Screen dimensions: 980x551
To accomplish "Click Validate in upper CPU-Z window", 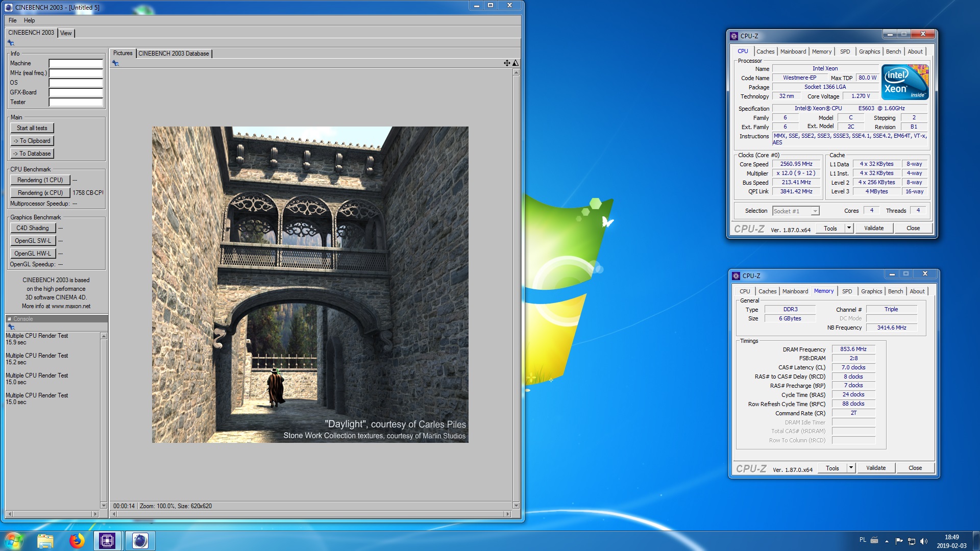I will coord(874,228).
